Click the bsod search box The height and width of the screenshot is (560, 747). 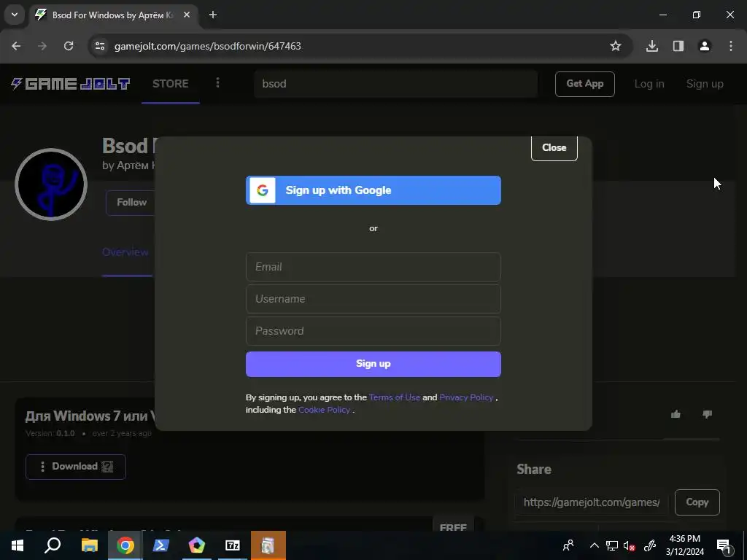395,84
